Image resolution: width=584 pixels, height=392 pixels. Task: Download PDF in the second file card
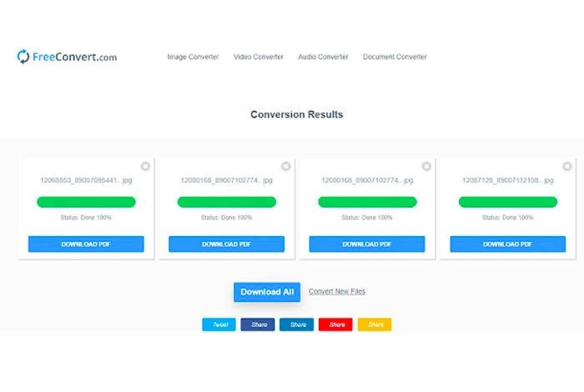coord(226,244)
